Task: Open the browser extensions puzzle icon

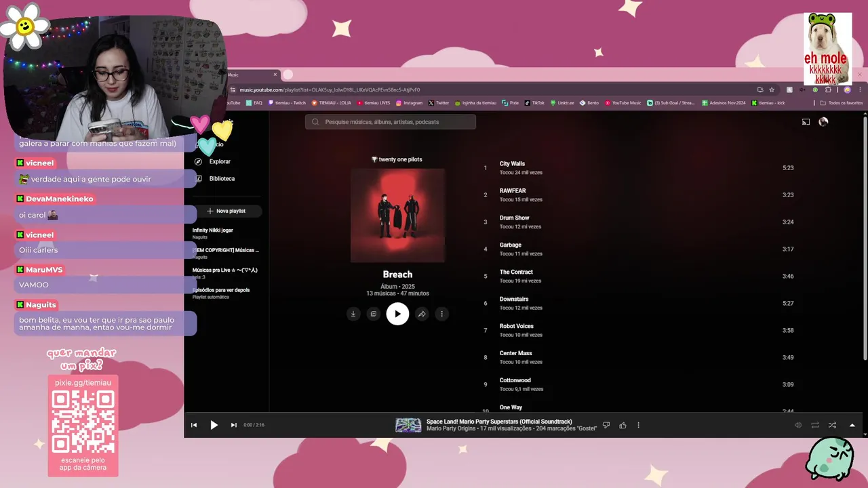Action: point(828,89)
